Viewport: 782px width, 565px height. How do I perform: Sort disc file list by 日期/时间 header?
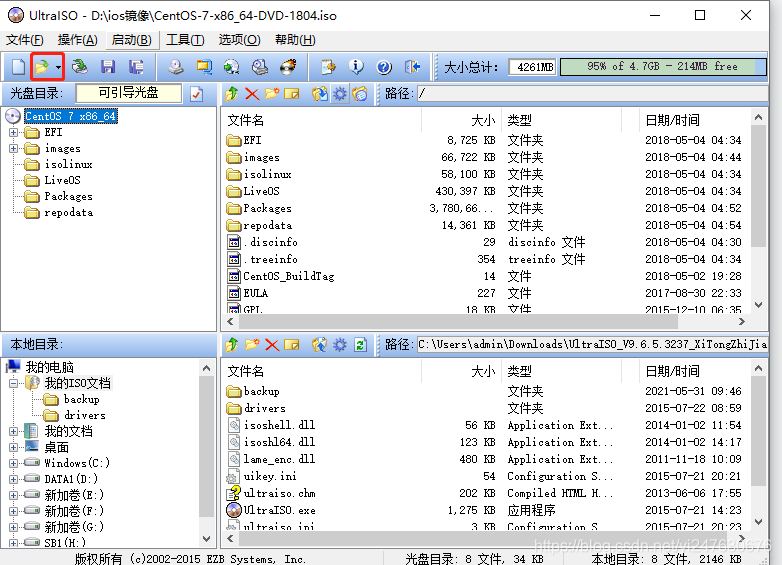coord(695,120)
